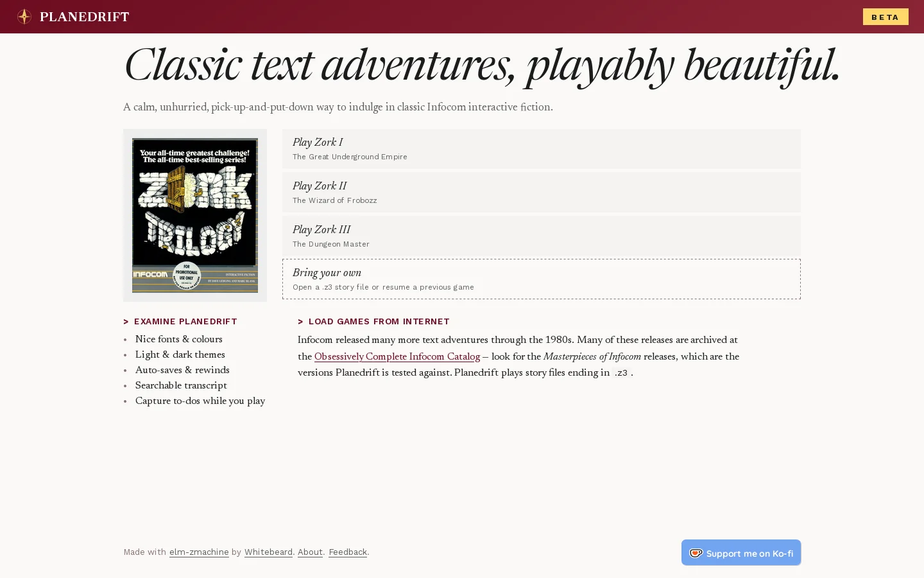924x578 pixels.
Task: Open the Bring your own story file option
Action: tap(542, 279)
